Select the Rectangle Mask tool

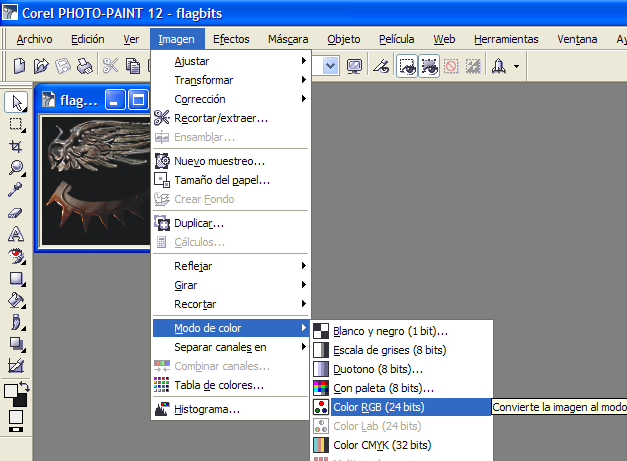(x=16, y=124)
